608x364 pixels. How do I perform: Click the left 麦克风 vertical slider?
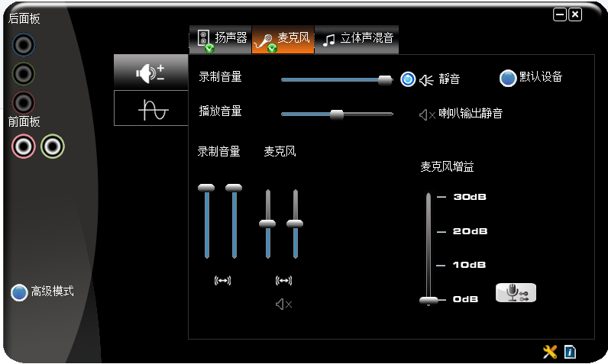tap(267, 224)
